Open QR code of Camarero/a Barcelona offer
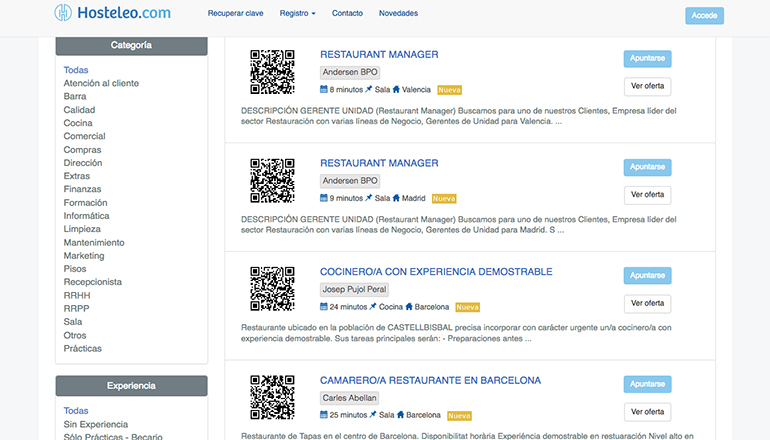Viewport: 770px width, 440px height. click(273, 397)
